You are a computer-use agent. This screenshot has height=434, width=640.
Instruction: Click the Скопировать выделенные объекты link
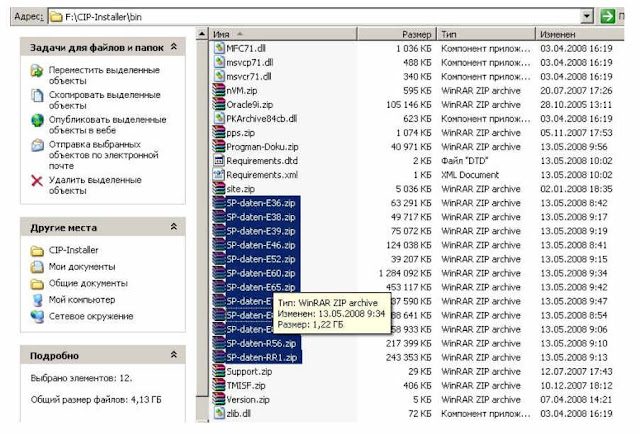tap(104, 100)
